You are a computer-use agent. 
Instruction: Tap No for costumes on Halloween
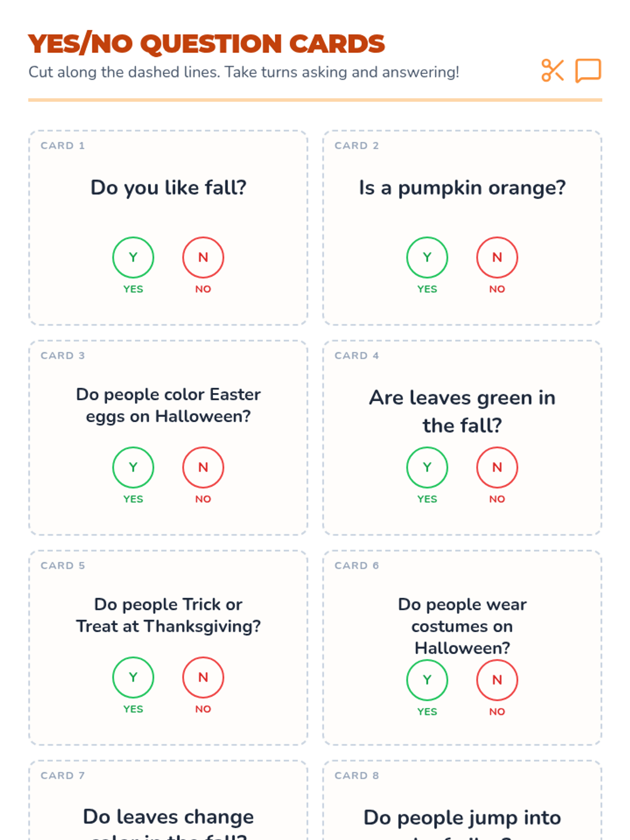coord(497,680)
